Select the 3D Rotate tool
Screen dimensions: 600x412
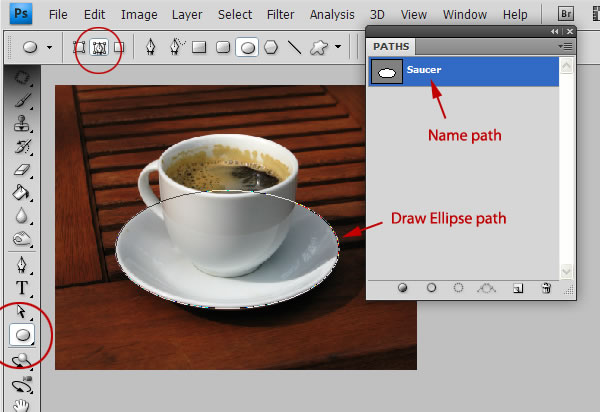(21, 360)
